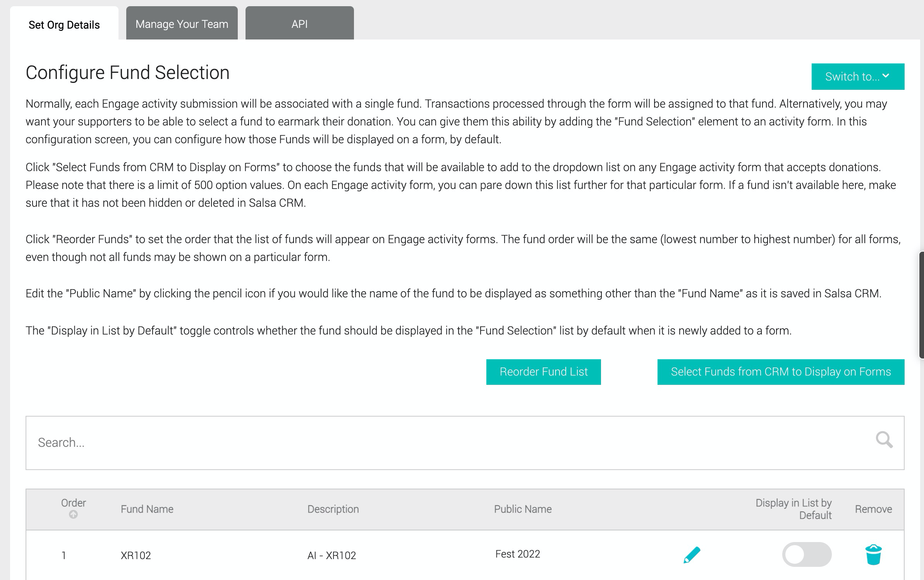Screen dimensions: 924x580
Task: Sort by the Order column arrow icon
Action: click(x=73, y=515)
